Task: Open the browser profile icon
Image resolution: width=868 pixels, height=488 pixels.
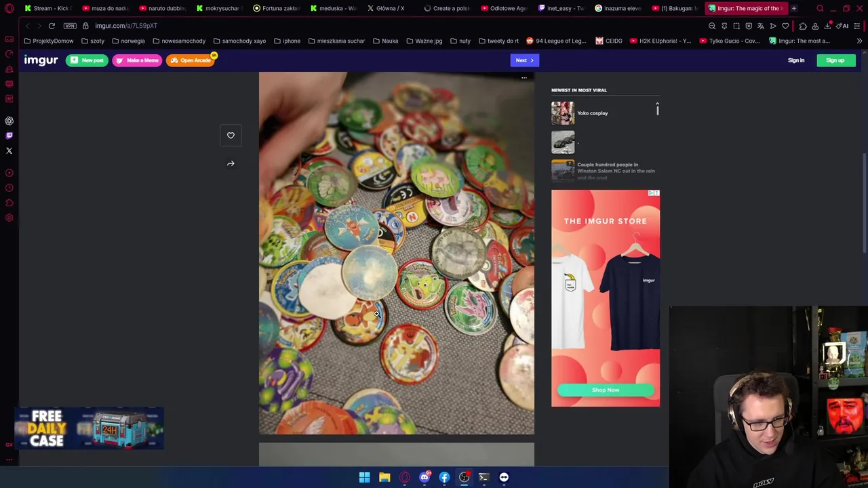Action: [x=815, y=26]
